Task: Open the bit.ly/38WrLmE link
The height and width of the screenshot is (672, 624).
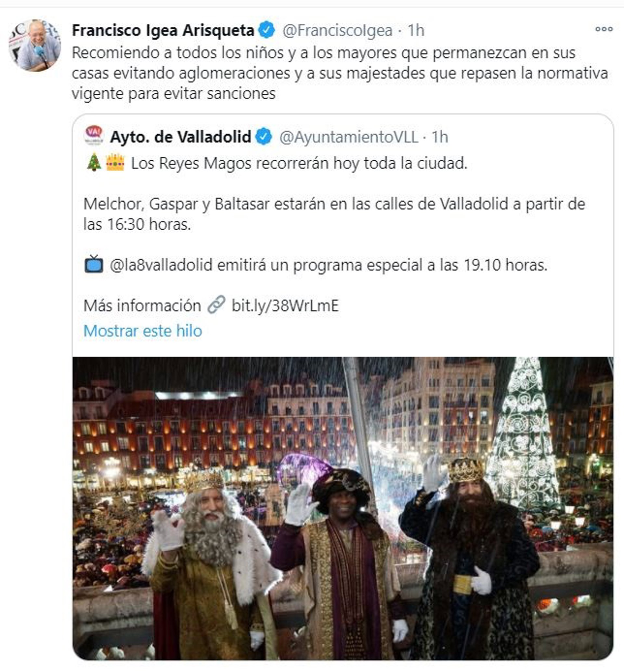Action: 285,305
